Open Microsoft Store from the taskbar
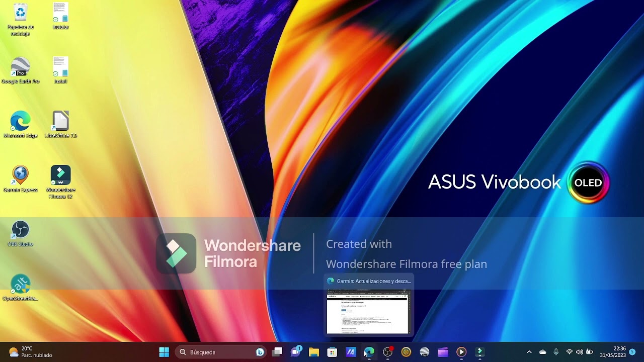The height and width of the screenshot is (362, 644). 332,352
